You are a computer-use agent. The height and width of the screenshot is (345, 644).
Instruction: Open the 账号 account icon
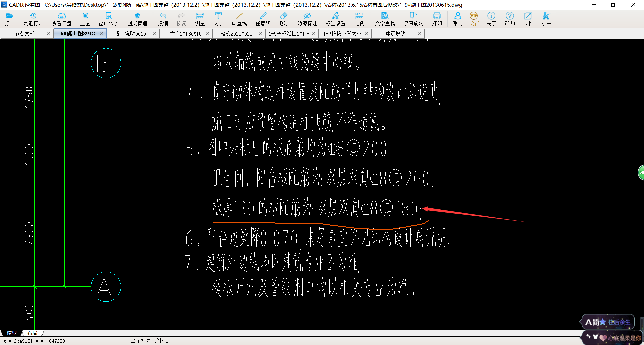tap(458, 19)
